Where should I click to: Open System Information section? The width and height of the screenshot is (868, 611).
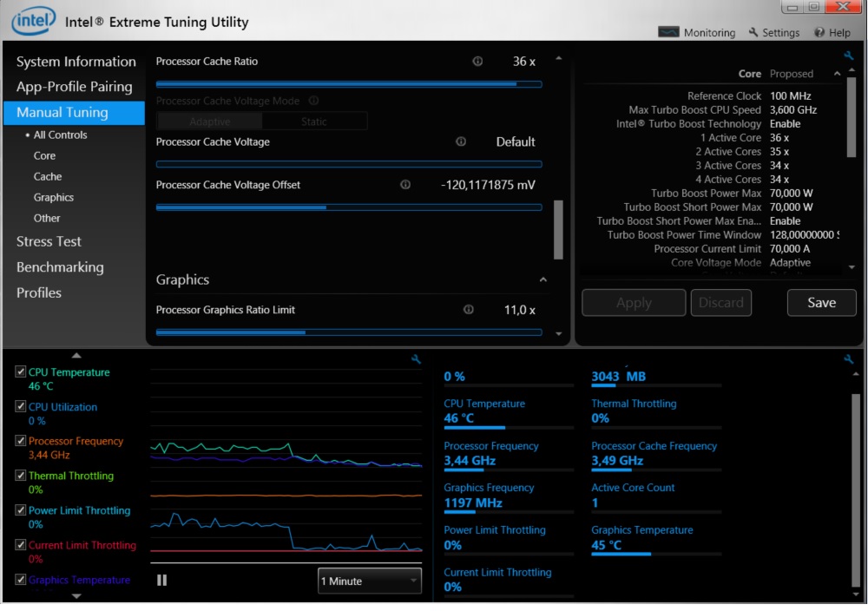click(x=76, y=62)
